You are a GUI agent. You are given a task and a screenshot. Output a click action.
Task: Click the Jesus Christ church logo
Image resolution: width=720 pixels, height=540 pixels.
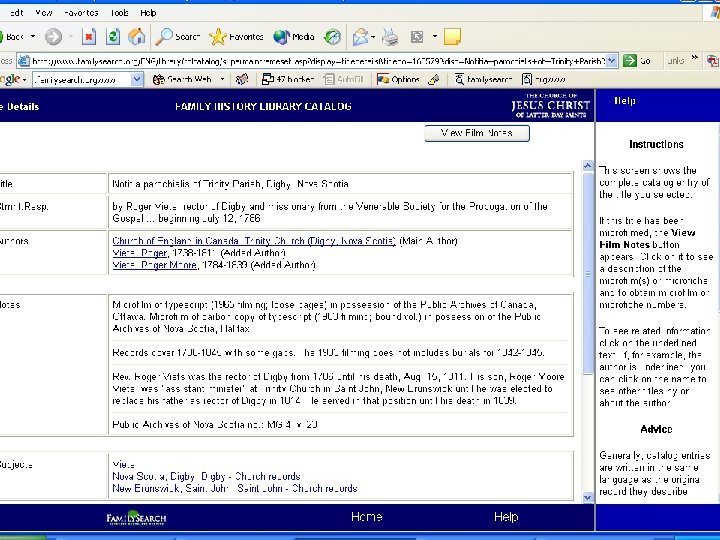pos(551,106)
